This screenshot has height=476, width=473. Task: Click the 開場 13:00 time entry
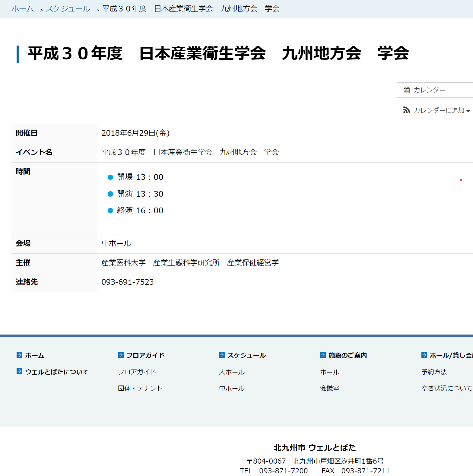point(140,177)
